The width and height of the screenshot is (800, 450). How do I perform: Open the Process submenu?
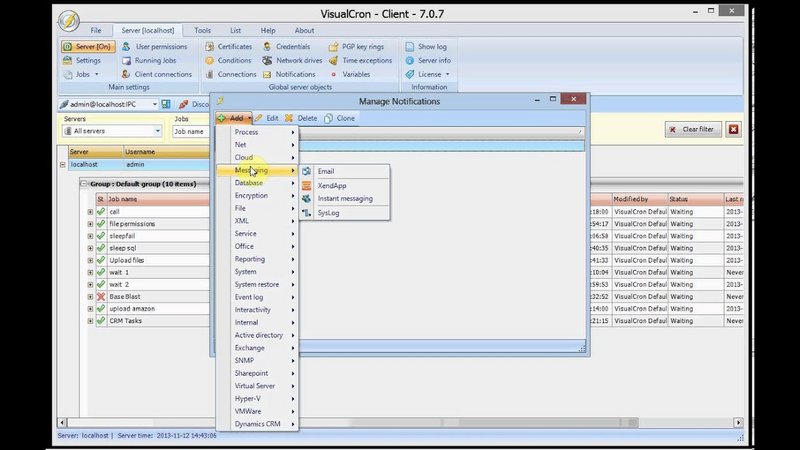coord(258,132)
